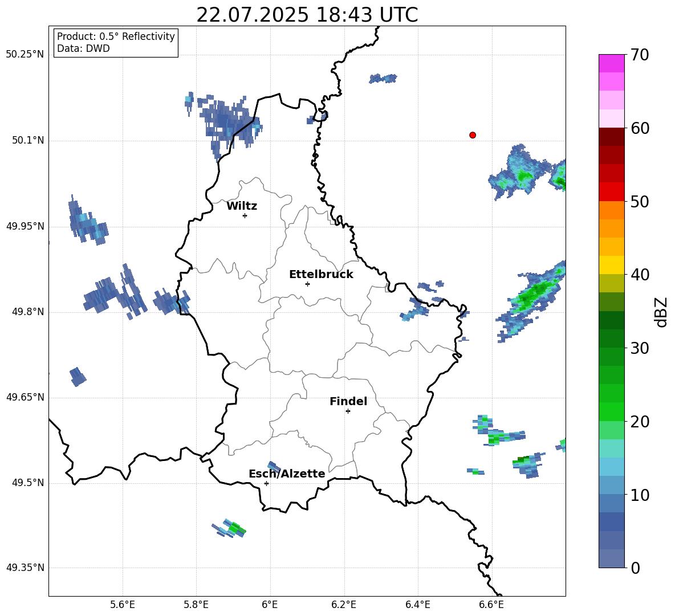The width and height of the screenshot is (675, 616).
Task: Click the 49.65°N latitude label
Action: (25, 397)
